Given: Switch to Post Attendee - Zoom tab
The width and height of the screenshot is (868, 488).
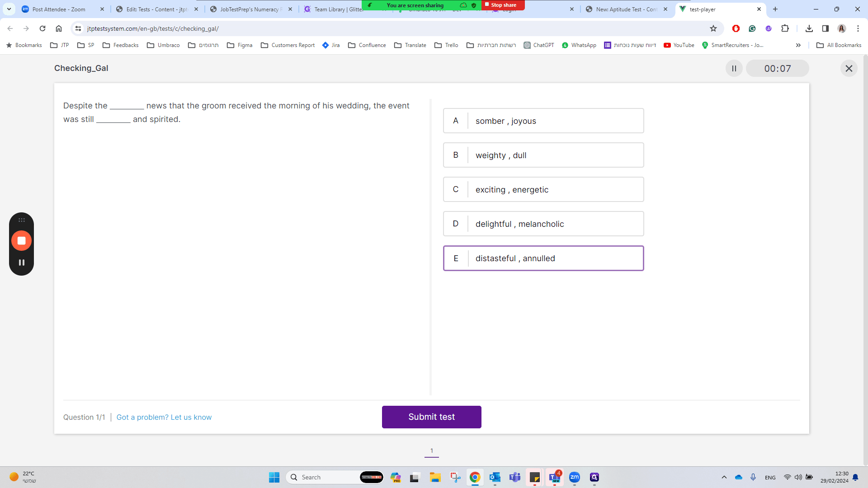Looking at the screenshot, I should (x=59, y=9).
